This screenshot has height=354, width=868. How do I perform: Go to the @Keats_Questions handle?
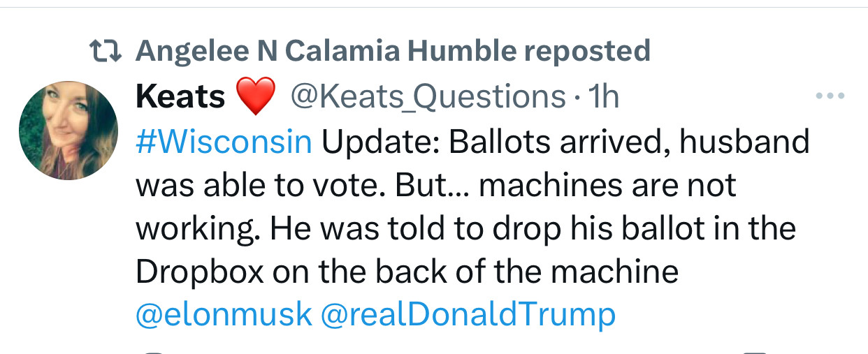tap(428, 97)
